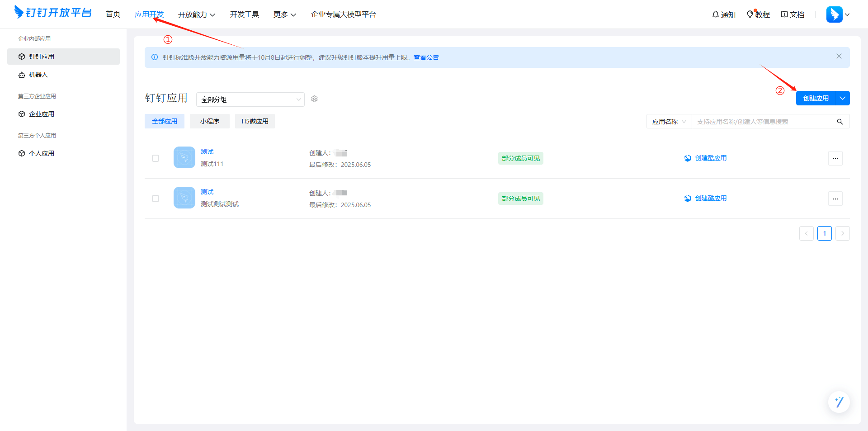Expand the 全部分组 group dropdown
This screenshot has width=868, height=431.
pos(250,99)
